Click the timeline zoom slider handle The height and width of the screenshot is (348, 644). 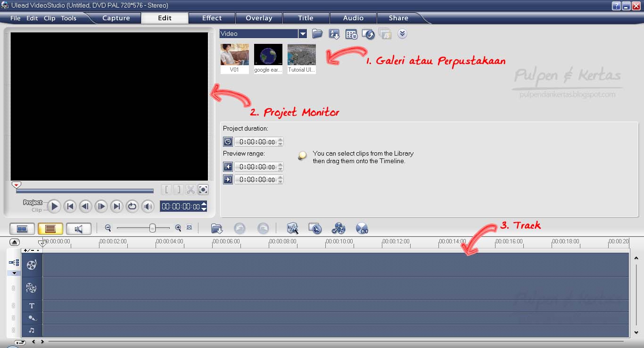click(x=152, y=228)
